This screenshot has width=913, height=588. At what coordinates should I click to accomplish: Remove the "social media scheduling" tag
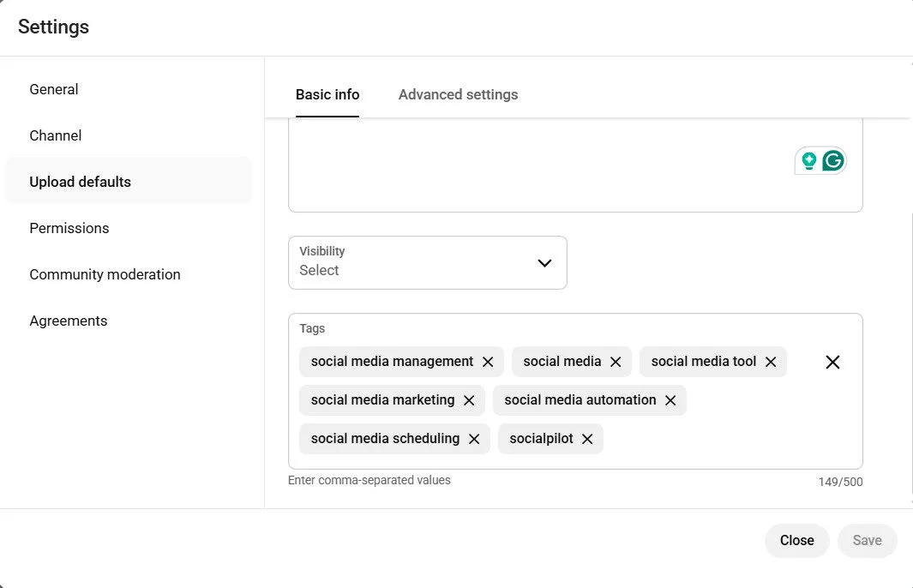(474, 439)
